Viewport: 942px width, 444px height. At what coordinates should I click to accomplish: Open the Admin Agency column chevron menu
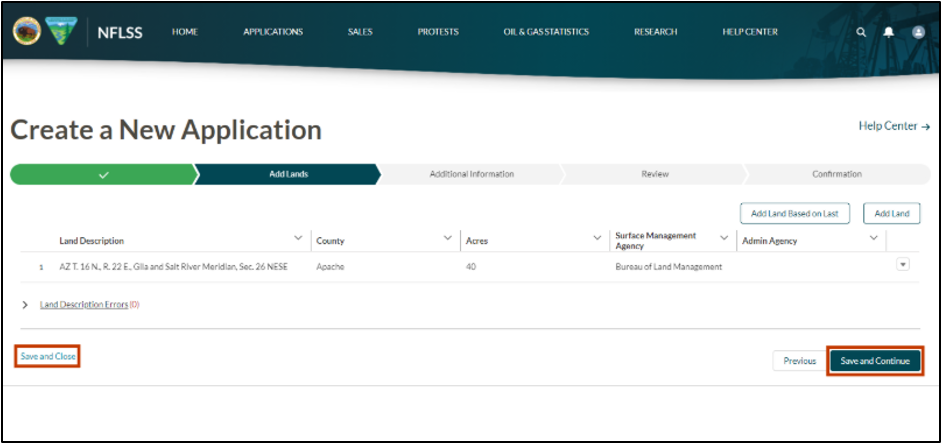[874, 239]
